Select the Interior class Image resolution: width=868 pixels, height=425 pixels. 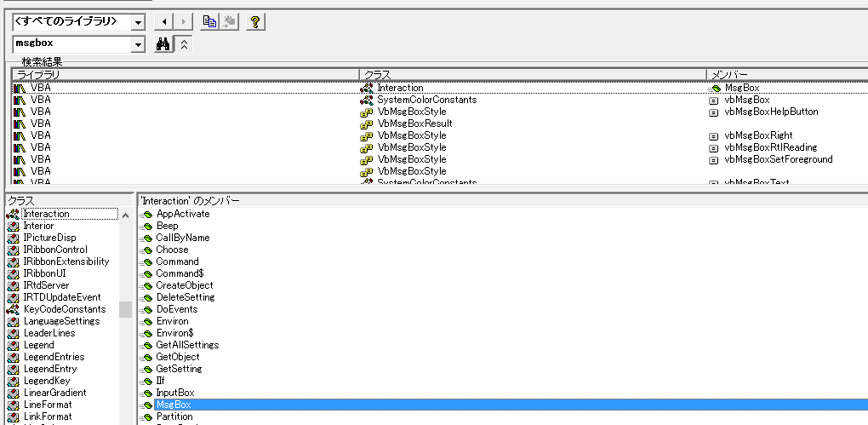[38, 226]
